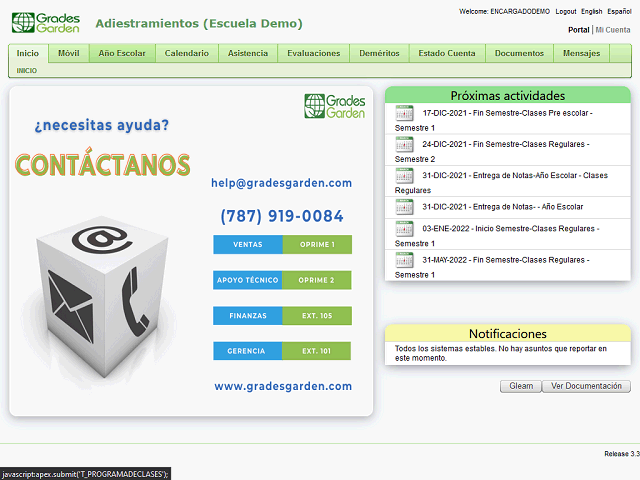
Task: Click the Ver Documentación button
Action: 586,386
